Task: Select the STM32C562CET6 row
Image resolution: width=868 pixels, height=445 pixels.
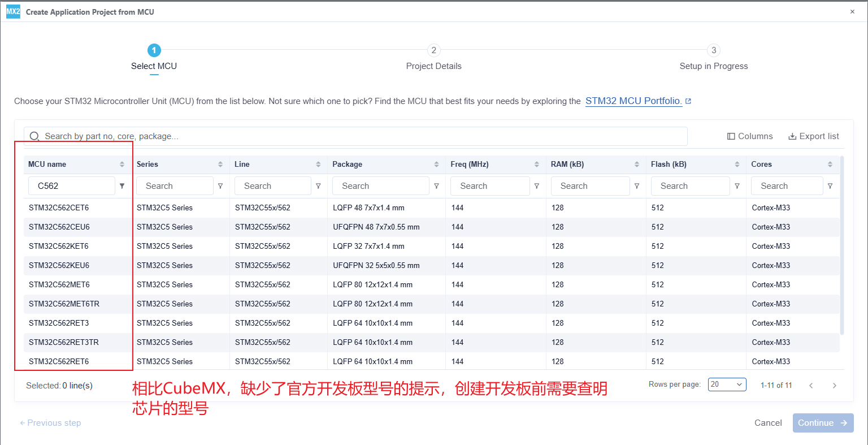Action: [x=432, y=208]
